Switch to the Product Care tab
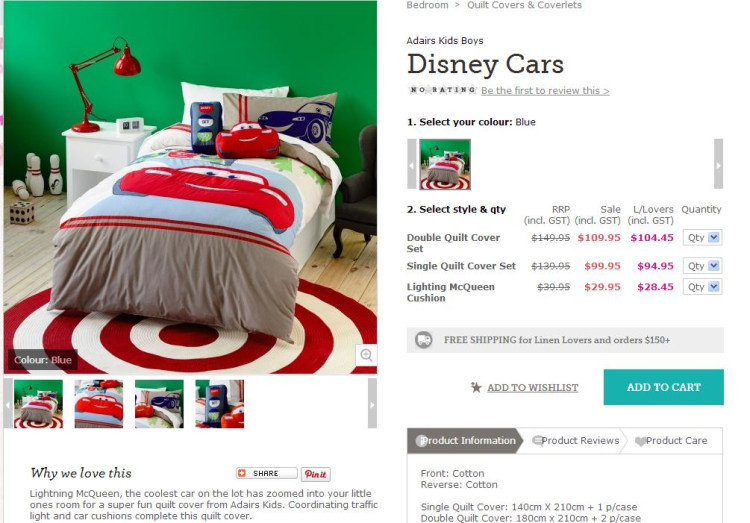Viewport: 750px width, 523px height. point(671,441)
